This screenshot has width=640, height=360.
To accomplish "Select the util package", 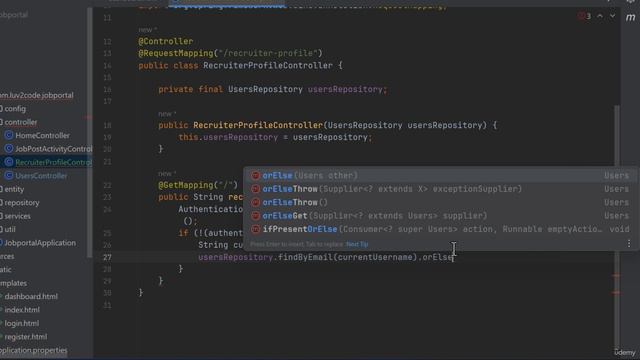I will pos(10,230).
